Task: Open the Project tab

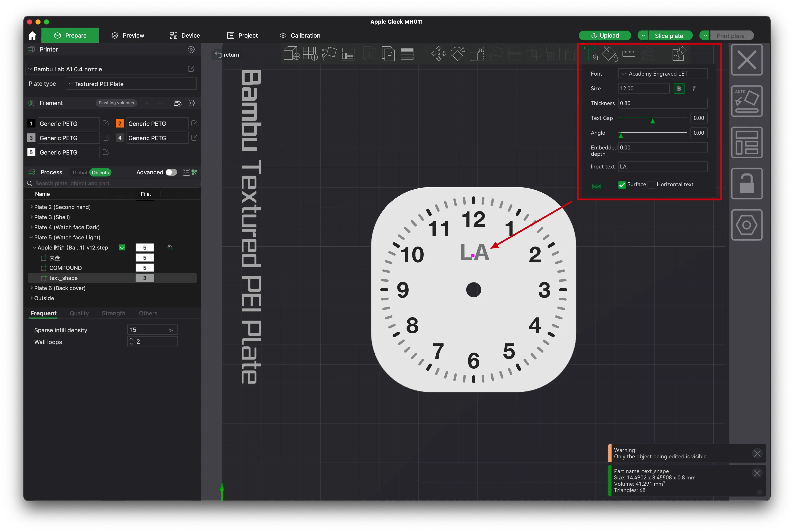Action: (243, 36)
